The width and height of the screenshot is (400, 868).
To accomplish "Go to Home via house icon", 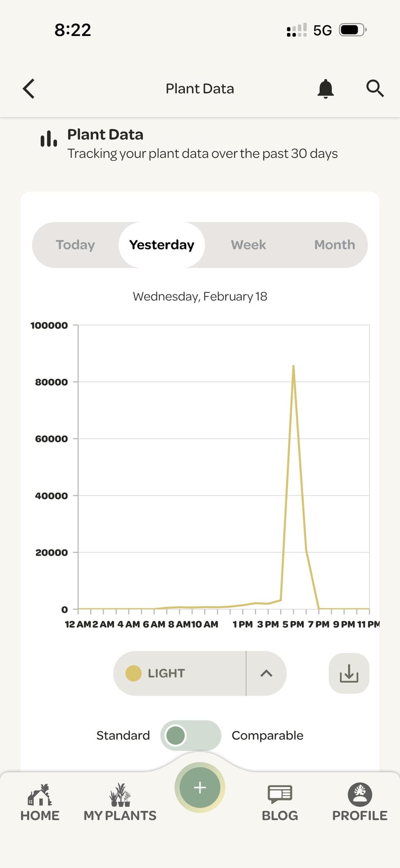I will click(x=40, y=795).
